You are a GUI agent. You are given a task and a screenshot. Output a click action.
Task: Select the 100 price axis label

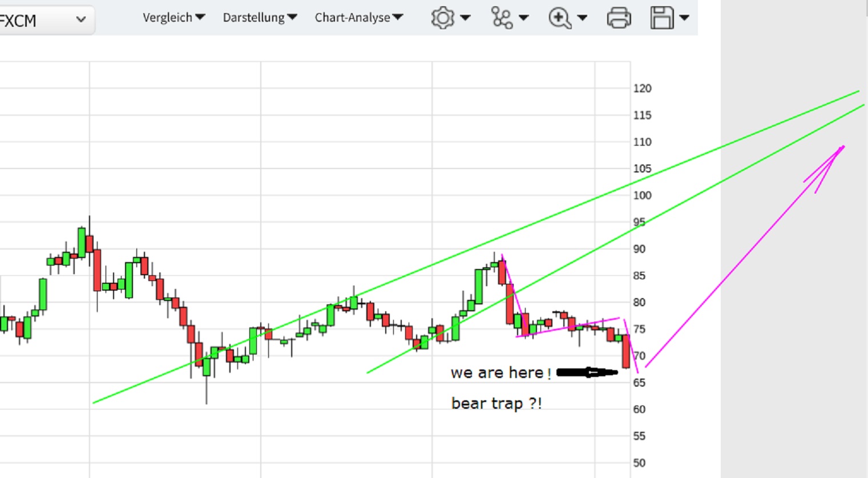642,195
